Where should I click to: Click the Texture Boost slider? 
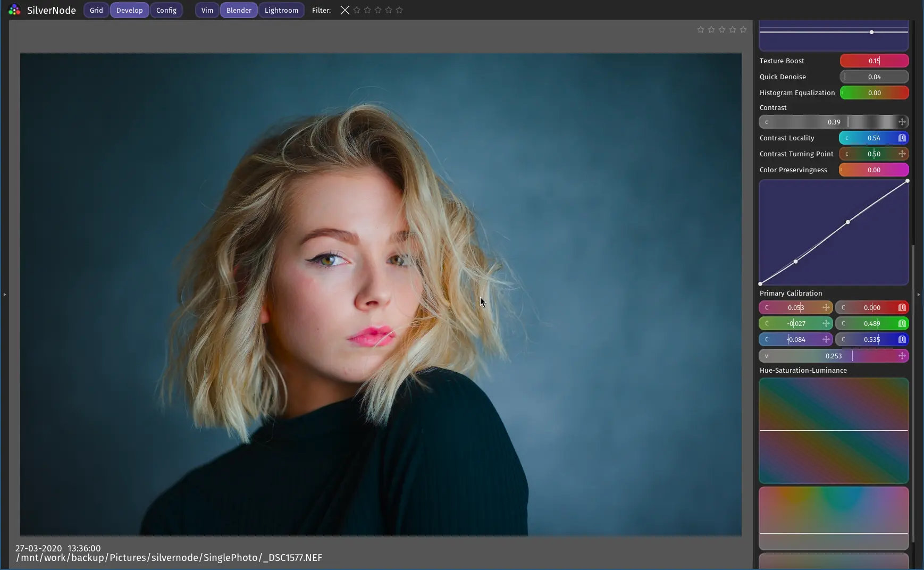click(874, 61)
